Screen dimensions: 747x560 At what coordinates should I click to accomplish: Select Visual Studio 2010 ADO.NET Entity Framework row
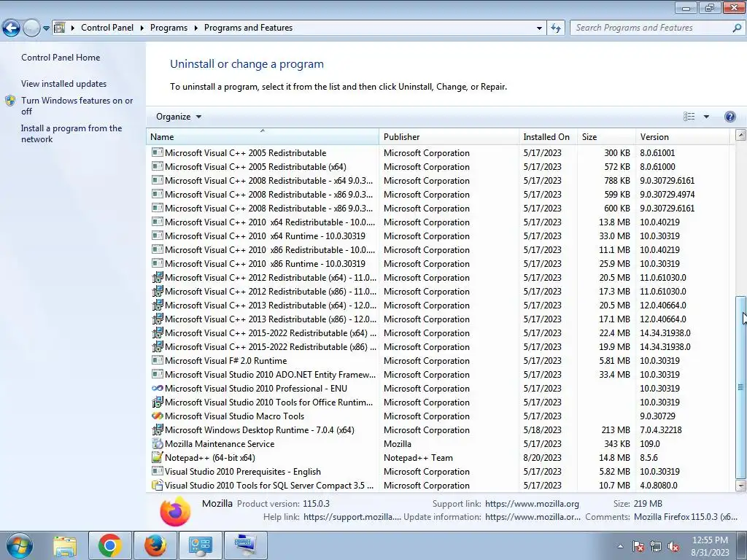point(438,374)
